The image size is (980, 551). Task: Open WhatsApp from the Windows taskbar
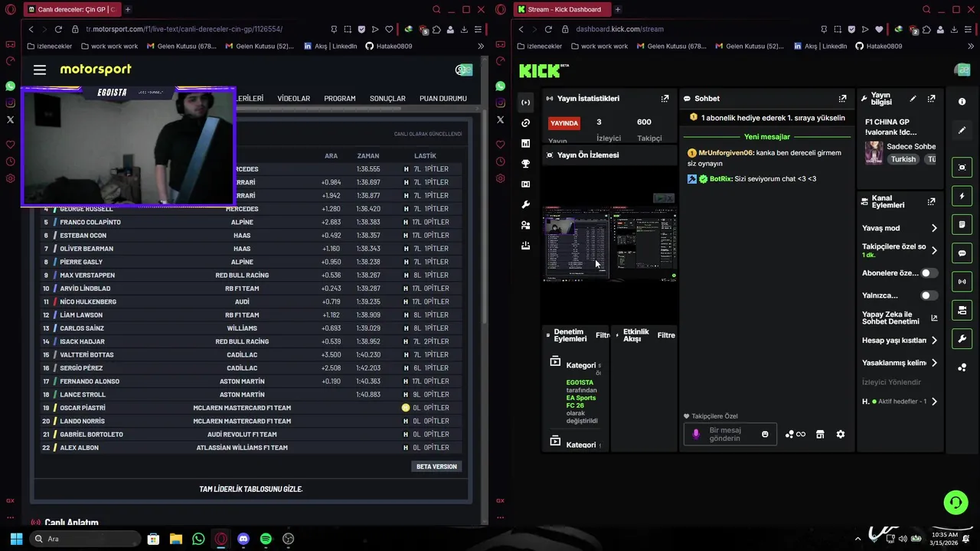click(x=198, y=539)
